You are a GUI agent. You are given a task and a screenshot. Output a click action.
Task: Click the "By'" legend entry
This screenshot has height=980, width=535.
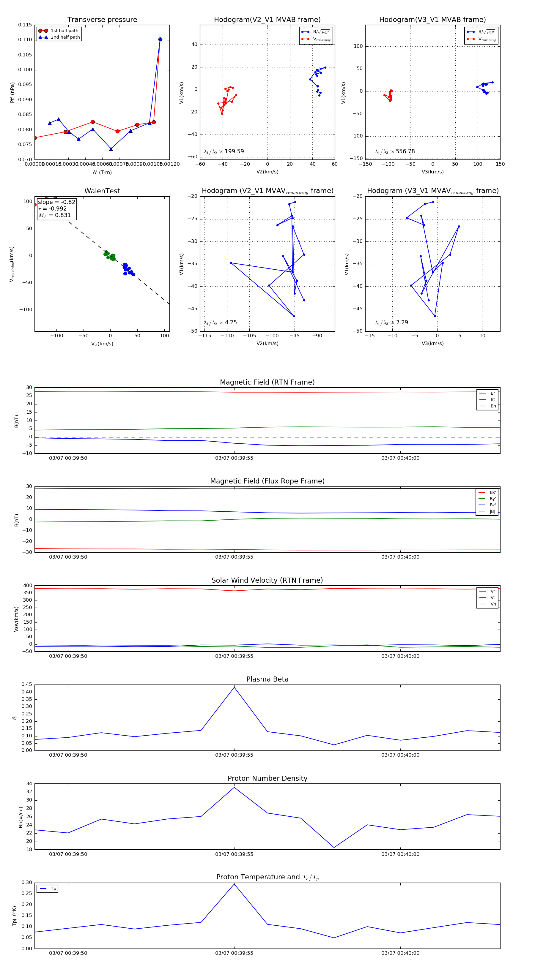point(487,499)
